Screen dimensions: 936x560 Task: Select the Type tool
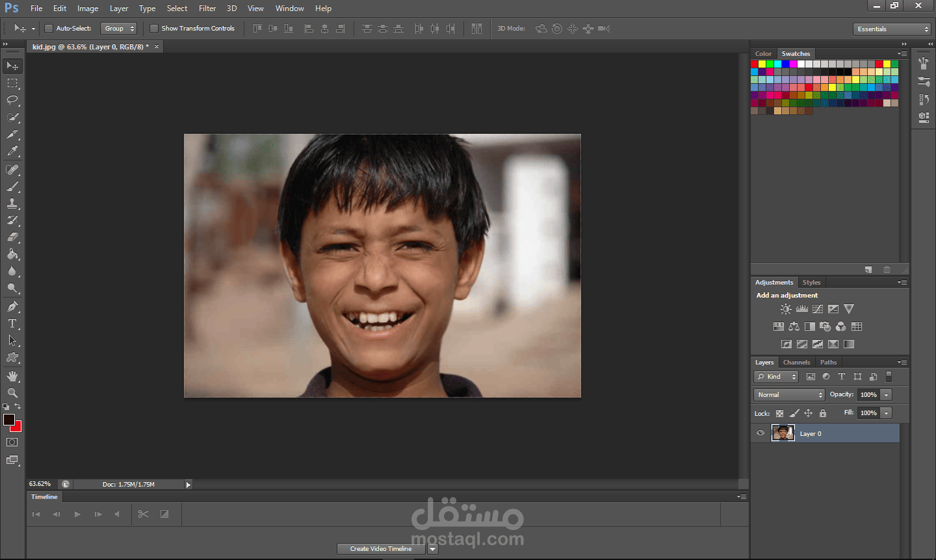[12, 324]
